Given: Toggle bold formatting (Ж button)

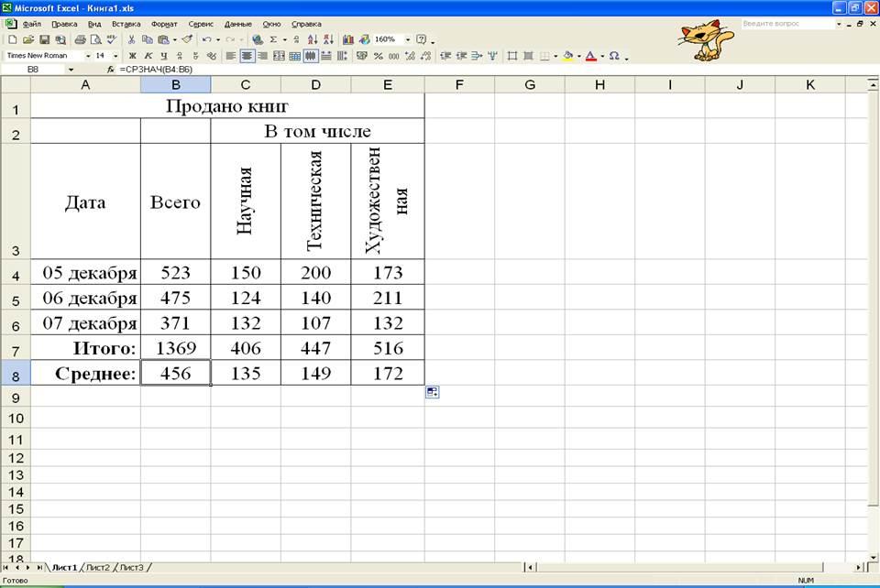Looking at the screenshot, I should tap(133, 56).
